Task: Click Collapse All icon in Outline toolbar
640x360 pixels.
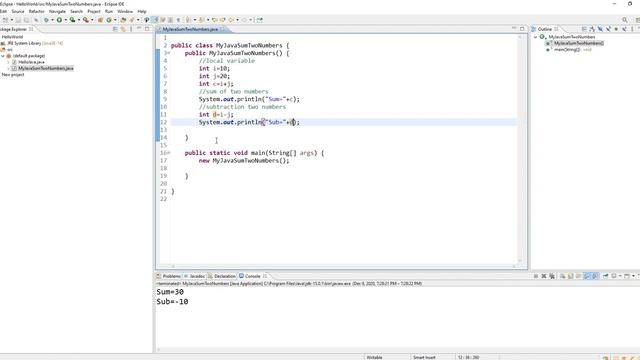Action: click(x=584, y=29)
